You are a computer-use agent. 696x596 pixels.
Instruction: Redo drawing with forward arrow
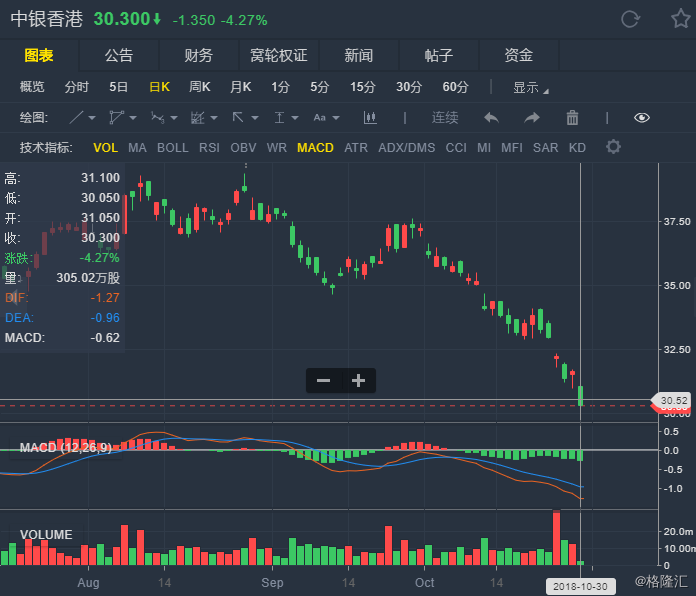[532, 118]
